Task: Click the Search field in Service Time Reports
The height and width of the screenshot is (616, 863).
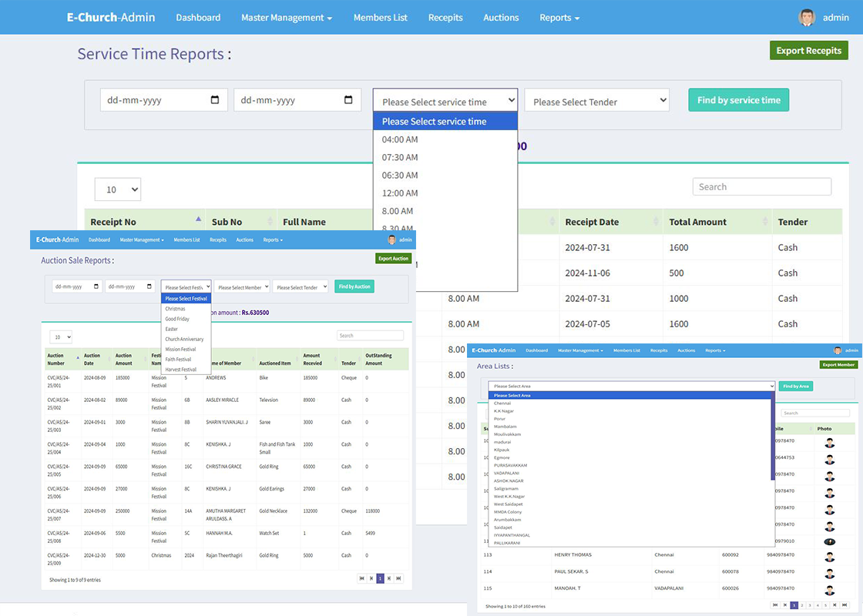Action: (x=761, y=186)
